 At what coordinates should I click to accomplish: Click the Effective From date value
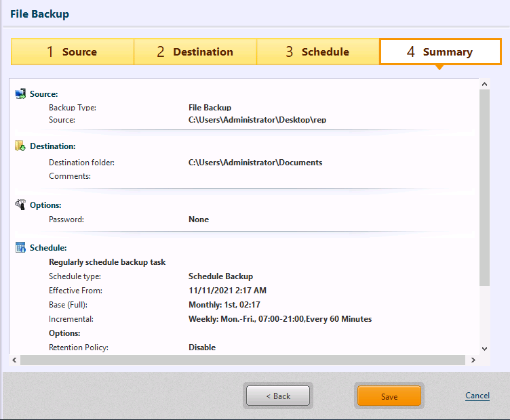227,291
